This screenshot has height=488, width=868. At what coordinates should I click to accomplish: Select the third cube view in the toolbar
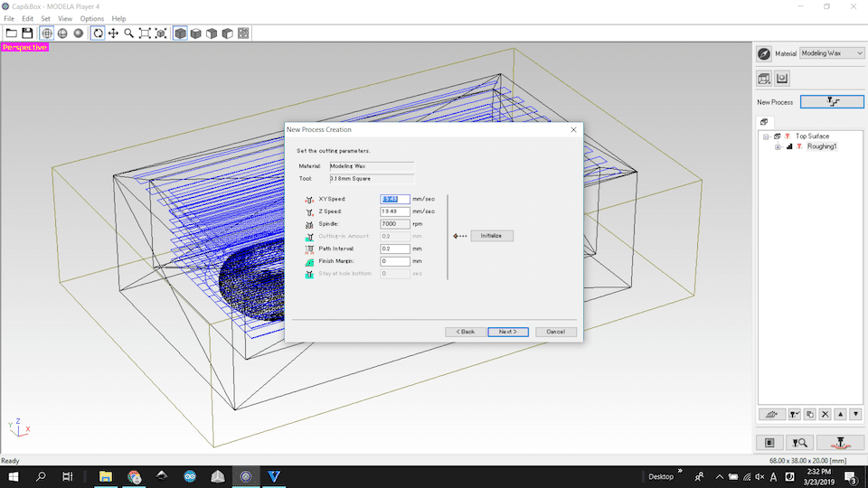[212, 33]
